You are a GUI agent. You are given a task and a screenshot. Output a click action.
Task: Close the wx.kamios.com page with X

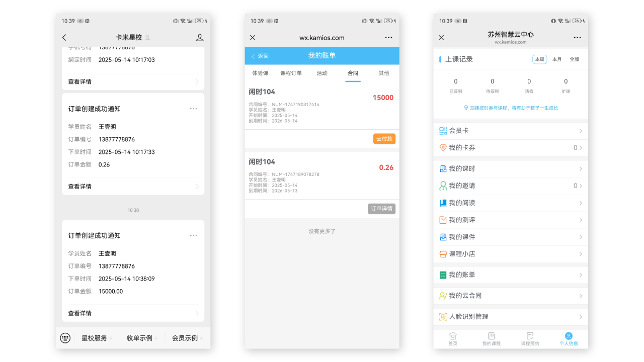pyautogui.click(x=253, y=38)
